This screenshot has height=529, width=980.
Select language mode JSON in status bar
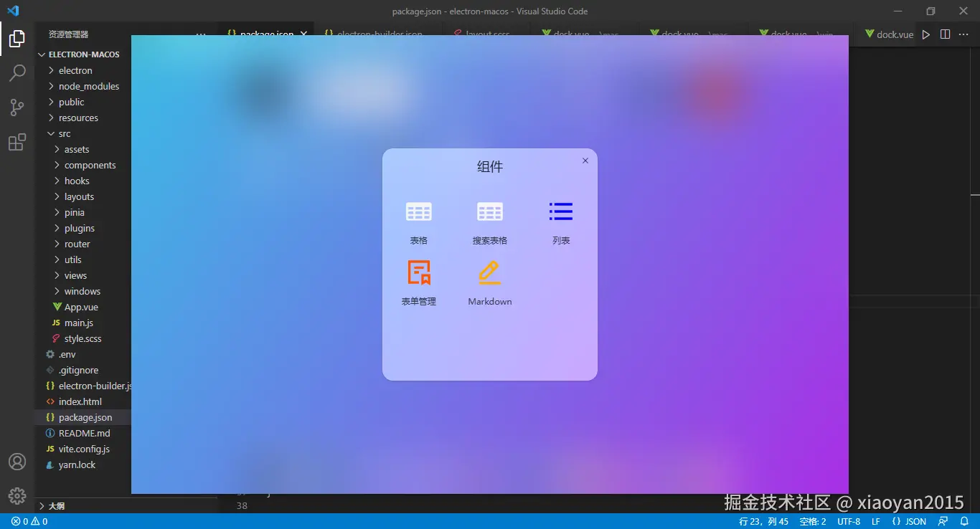909,521
